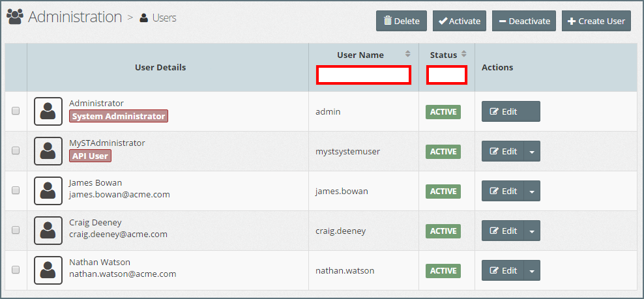Expand the MySTAdministrator Edit dropdown arrow
The image size is (644, 299).
click(x=532, y=151)
